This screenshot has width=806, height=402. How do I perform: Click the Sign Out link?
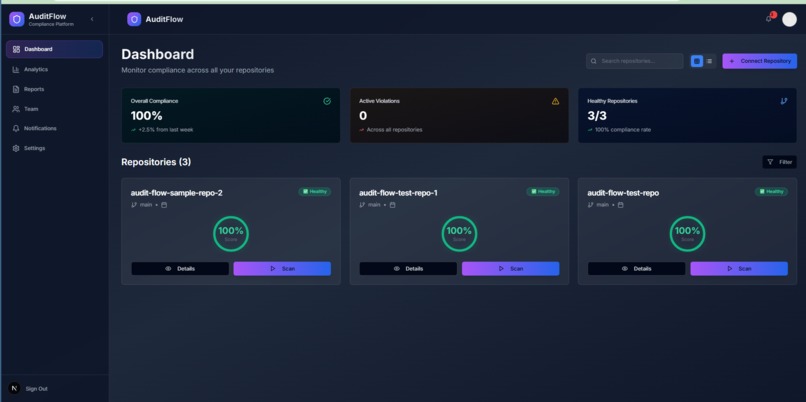[36, 389]
